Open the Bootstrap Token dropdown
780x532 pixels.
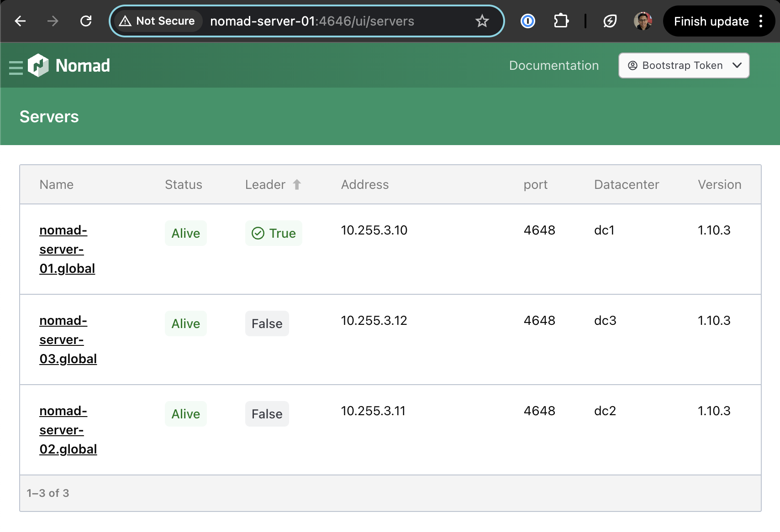683,65
